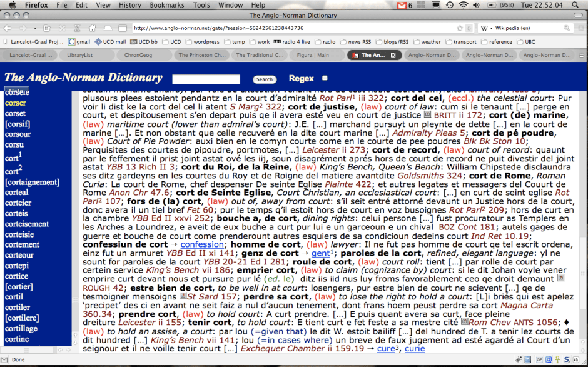The image size is (588, 367).
Task: Click the dictionary search input field
Action: pos(206,79)
